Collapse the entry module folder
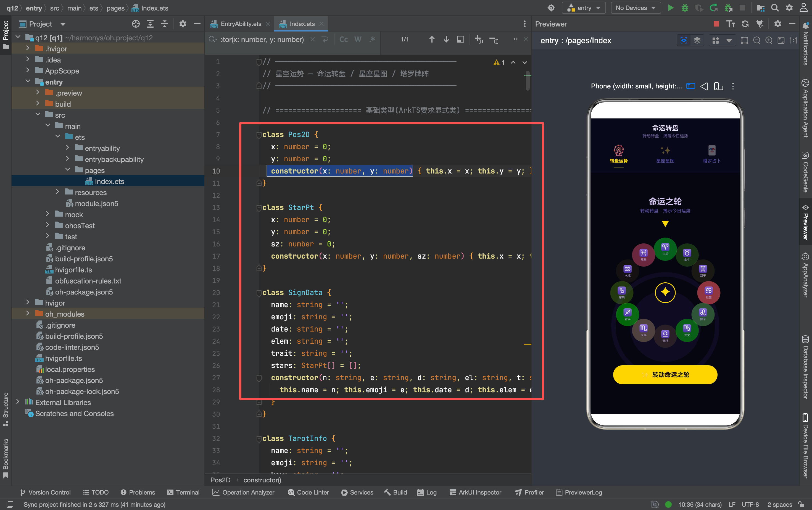812x510 pixels. tap(28, 82)
